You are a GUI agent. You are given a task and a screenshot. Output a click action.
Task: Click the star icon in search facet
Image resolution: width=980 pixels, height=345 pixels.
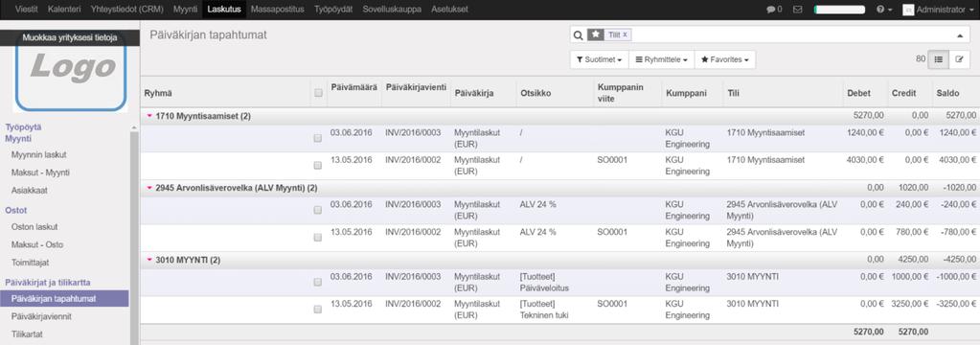tap(596, 35)
